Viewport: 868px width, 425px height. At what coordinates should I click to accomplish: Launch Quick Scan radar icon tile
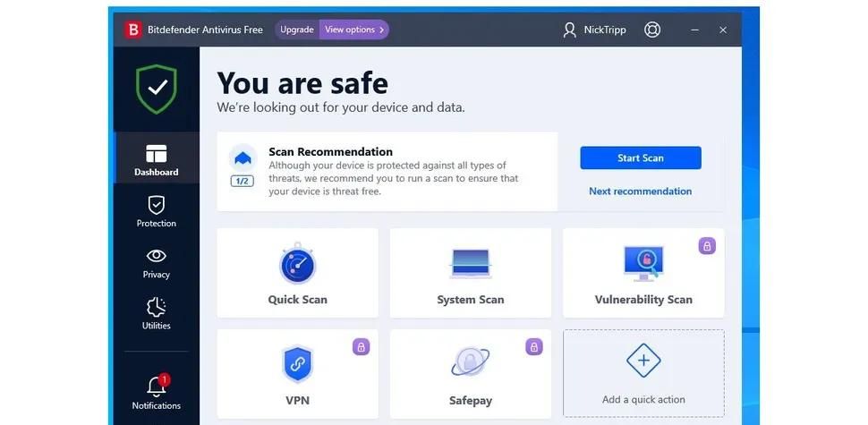pyautogui.click(x=297, y=263)
